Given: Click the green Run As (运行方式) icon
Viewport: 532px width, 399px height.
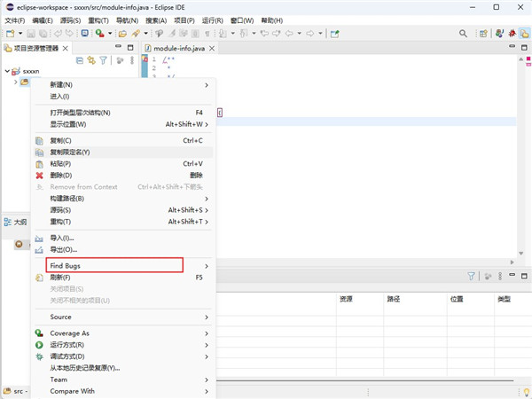Looking at the screenshot, I should (x=39, y=345).
